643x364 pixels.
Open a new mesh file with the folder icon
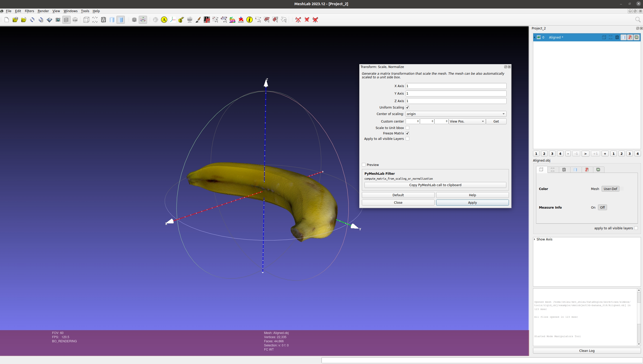pos(24,20)
